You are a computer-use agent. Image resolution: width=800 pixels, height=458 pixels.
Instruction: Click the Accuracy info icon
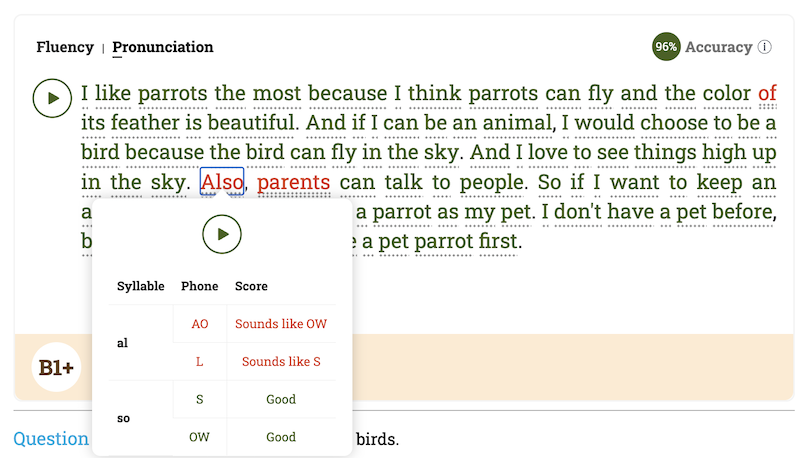(765, 47)
